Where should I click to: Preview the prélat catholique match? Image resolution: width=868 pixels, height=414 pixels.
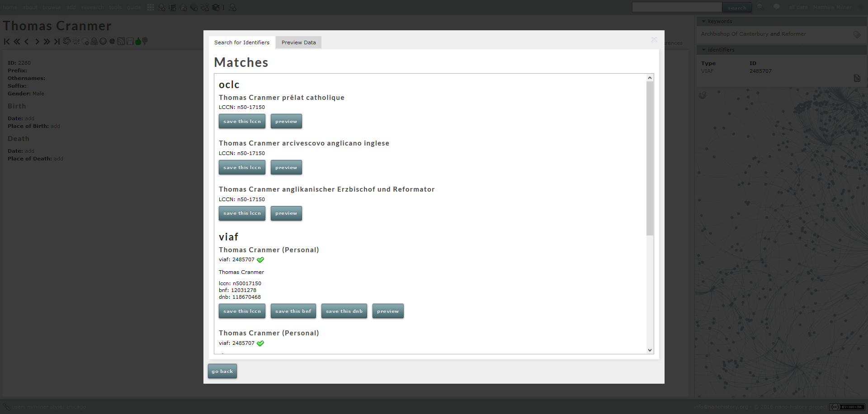(x=286, y=121)
